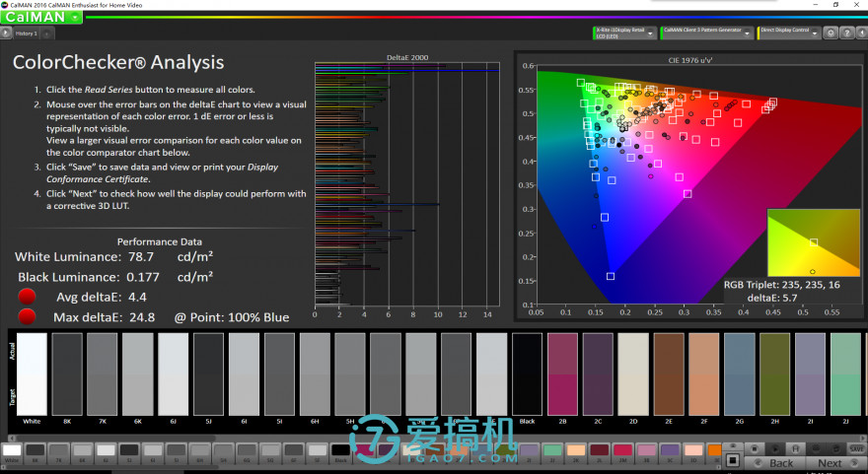This screenshot has width=868, height=474.
Task: Click the purple 2C actual/target comparison bar
Action: point(598,373)
